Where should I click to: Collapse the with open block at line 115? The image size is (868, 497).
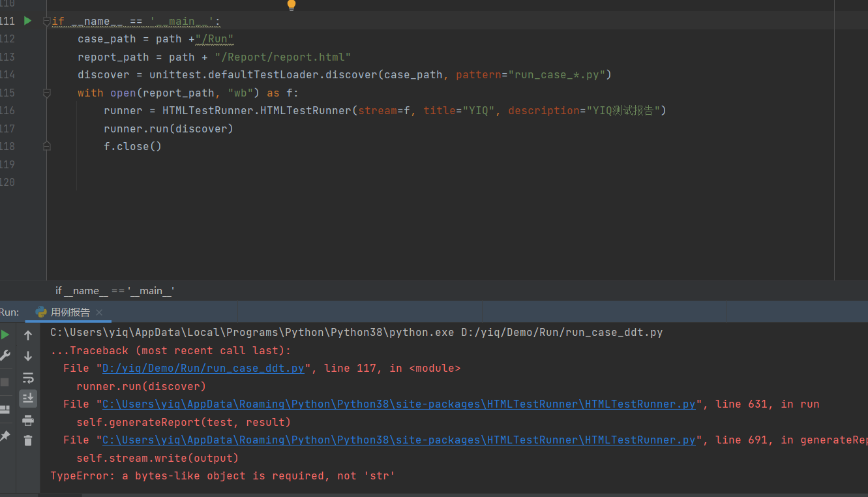click(x=46, y=93)
